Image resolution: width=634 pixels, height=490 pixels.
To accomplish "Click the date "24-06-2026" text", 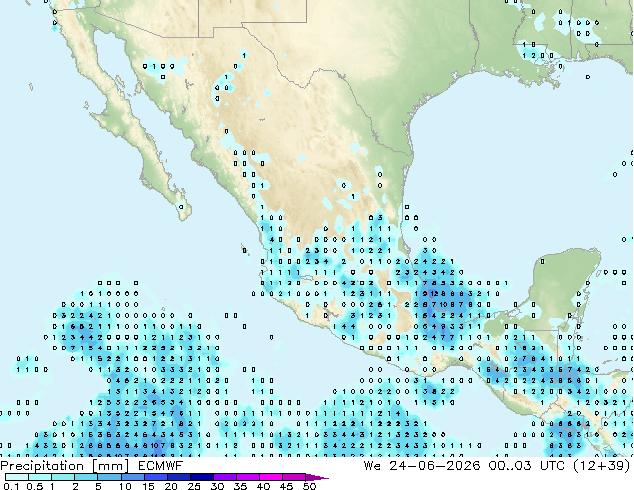I will click(x=434, y=466).
